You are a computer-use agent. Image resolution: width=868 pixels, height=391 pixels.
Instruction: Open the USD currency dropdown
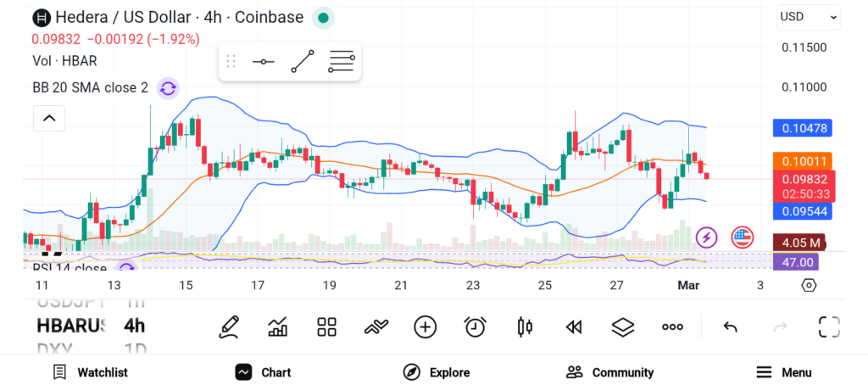click(808, 16)
